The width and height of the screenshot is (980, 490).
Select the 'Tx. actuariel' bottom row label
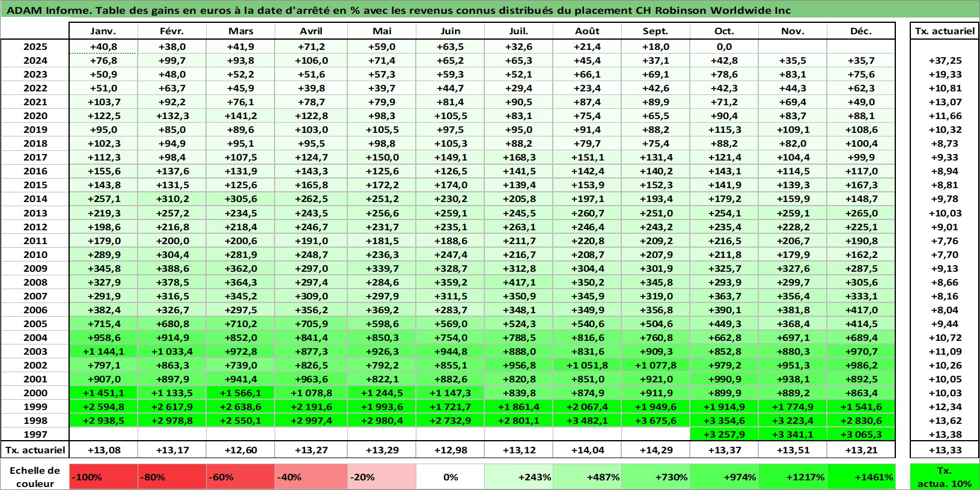(35, 450)
